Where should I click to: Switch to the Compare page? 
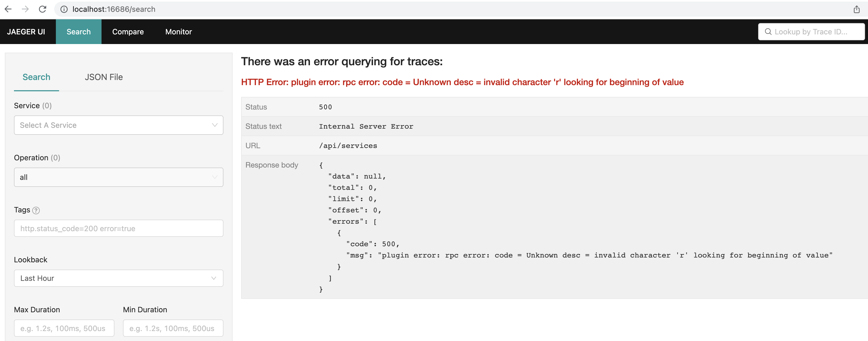pos(128,31)
